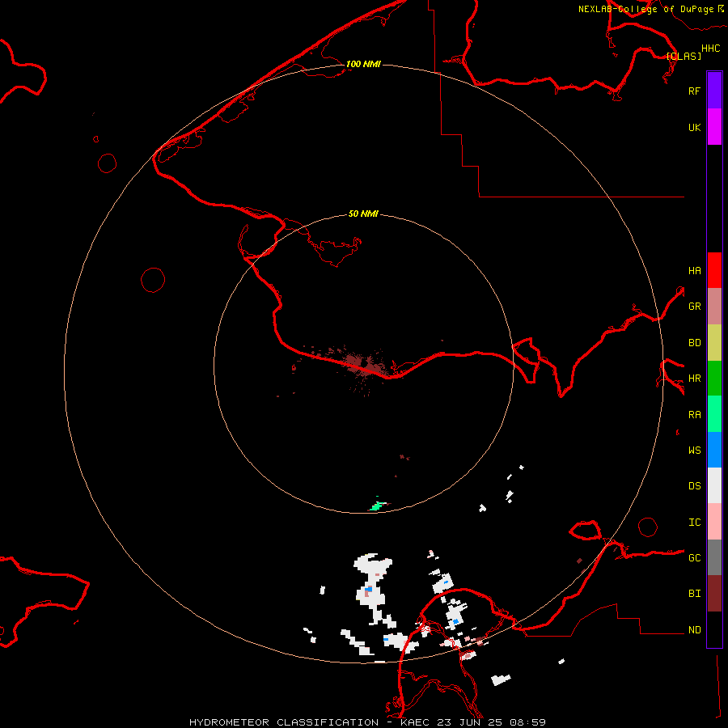
Task: Click the HR legend label
Action: (x=694, y=379)
